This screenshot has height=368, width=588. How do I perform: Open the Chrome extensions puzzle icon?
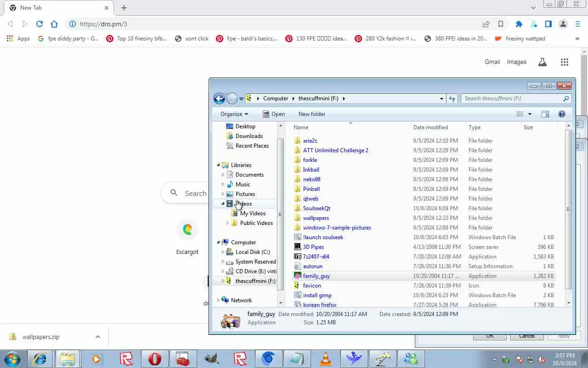coord(519,24)
